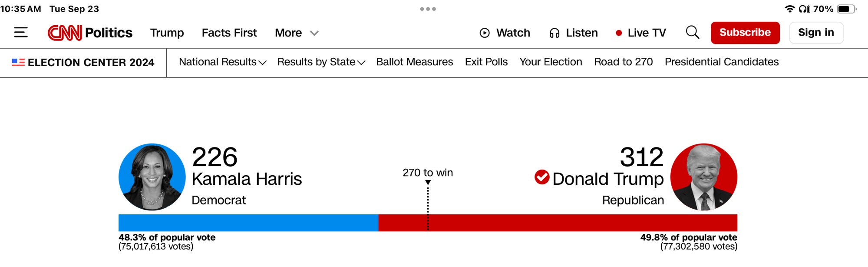Click the Subscribe button
This screenshot has height=267, width=868.
tap(745, 33)
